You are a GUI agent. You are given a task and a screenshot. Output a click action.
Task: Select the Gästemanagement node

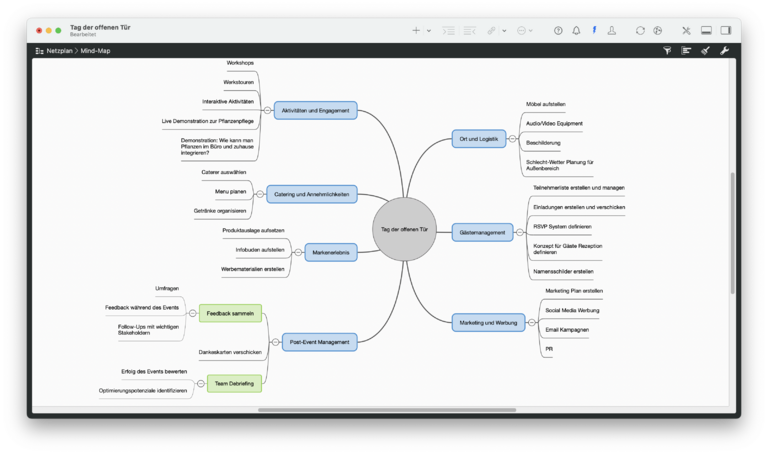tap(482, 233)
